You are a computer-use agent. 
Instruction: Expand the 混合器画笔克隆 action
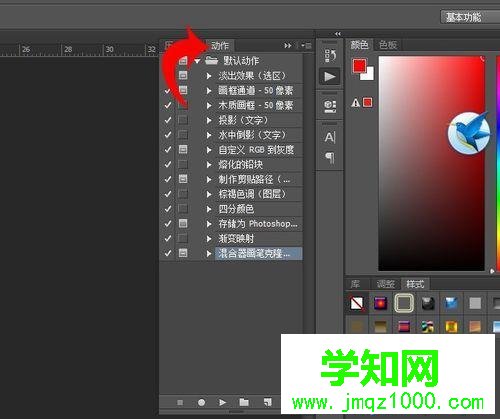click(x=209, y=254)
